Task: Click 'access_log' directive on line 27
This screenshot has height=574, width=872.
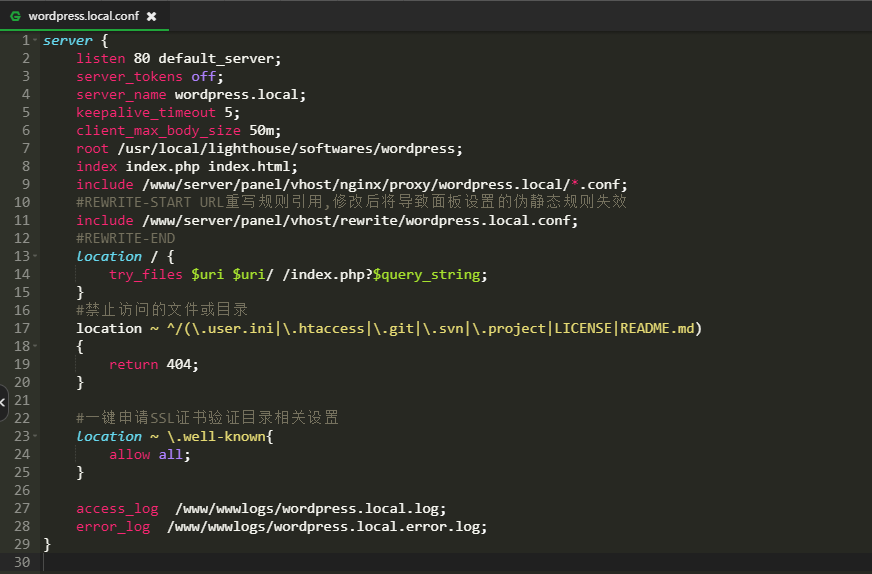Action: [117, 508]
